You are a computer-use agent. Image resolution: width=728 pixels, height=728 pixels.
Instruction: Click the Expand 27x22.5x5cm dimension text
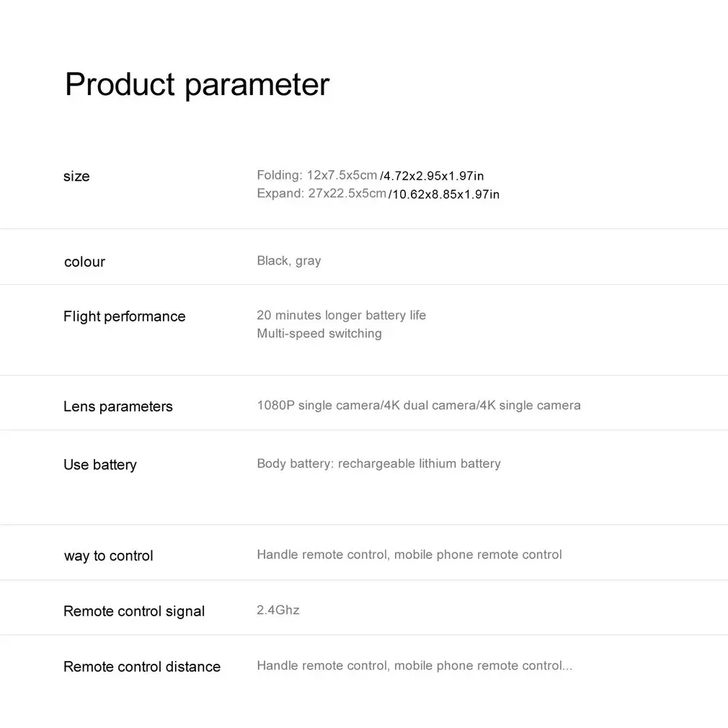tap(321, 193)
